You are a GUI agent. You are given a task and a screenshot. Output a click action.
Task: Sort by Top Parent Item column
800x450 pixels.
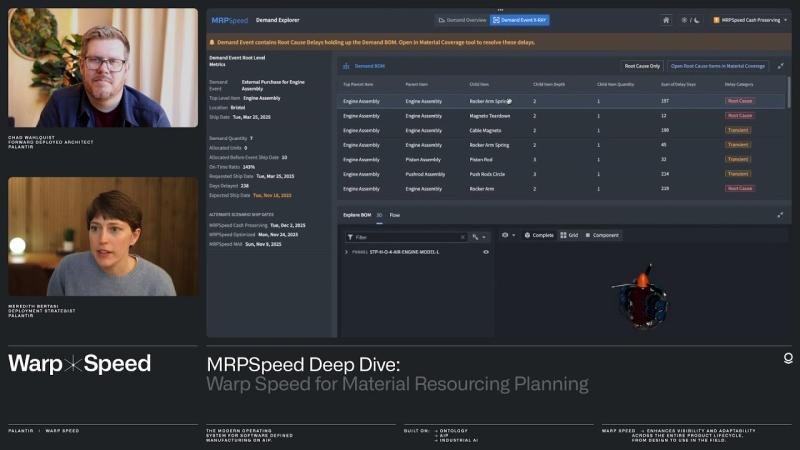coord(358,84)
